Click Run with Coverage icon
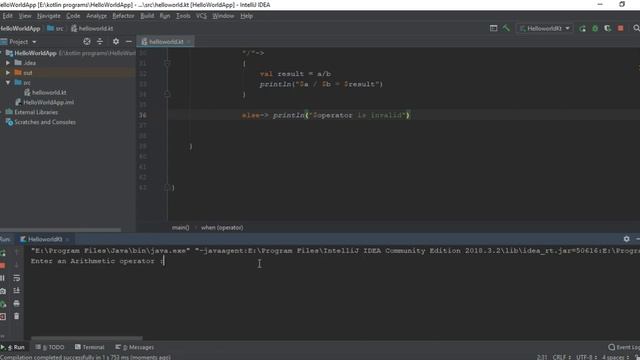Viewport: 640px width, 360px height. (x=608, y=28)
